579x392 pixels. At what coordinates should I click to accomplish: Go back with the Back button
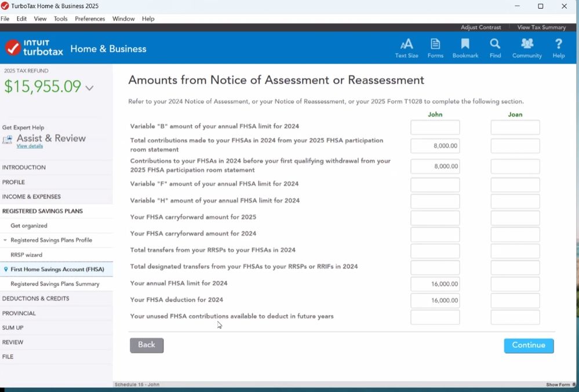[147, 345]
